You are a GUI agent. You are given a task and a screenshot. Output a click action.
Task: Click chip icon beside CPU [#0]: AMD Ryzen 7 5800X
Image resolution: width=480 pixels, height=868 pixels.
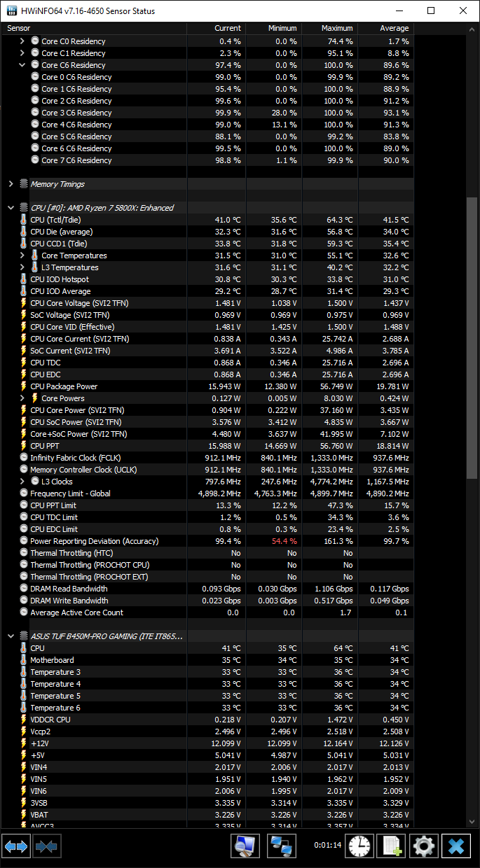point(24,208)
